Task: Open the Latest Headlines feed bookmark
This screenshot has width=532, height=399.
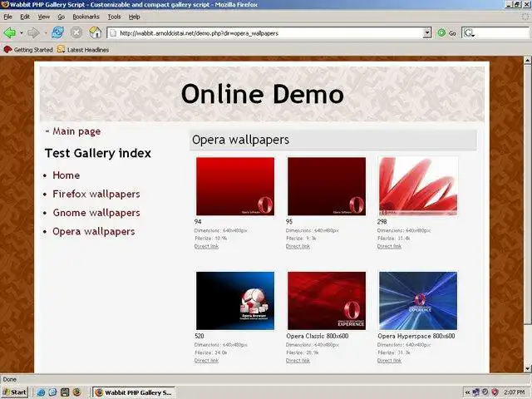Action: (83, 50)
